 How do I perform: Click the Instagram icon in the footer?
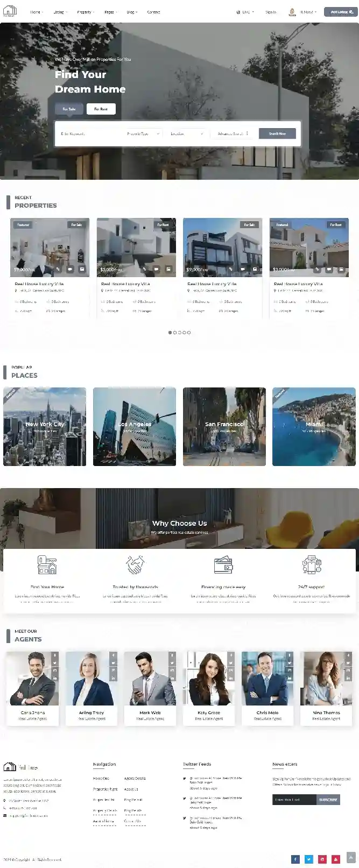coord(322,859)
